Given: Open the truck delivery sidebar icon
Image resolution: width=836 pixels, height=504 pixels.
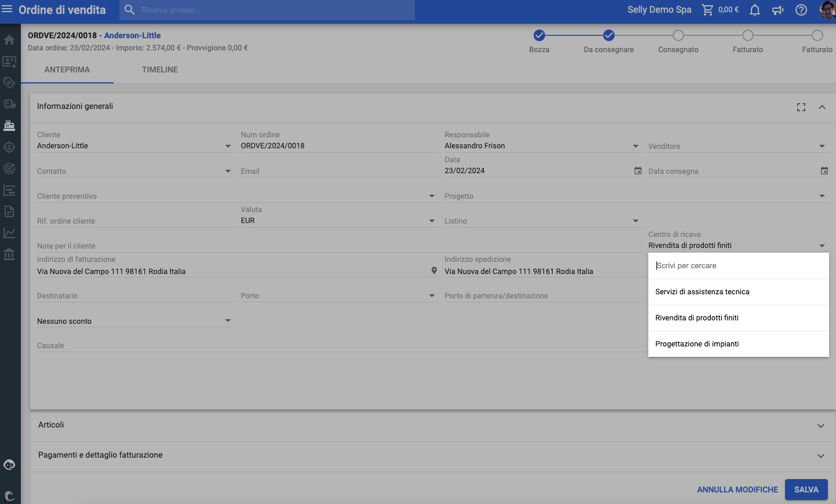Looking at the screenshot, I should tap(9, 104).
